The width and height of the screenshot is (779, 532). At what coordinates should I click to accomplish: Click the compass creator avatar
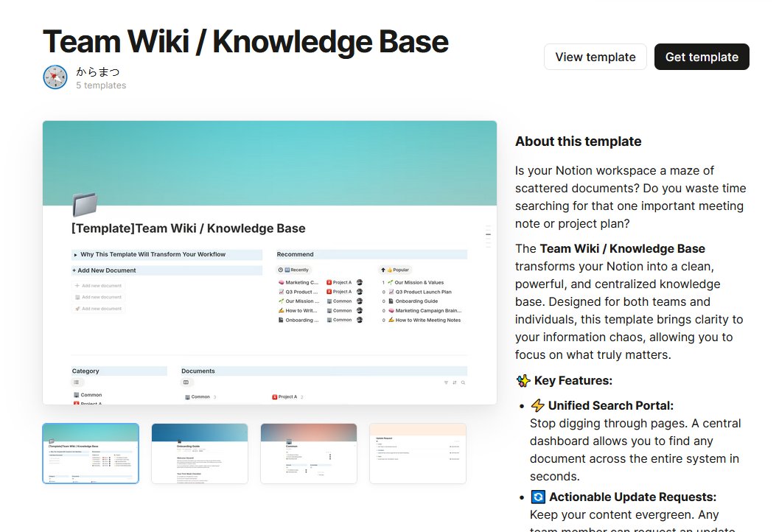pyautogui.click(x=55, y=77)
